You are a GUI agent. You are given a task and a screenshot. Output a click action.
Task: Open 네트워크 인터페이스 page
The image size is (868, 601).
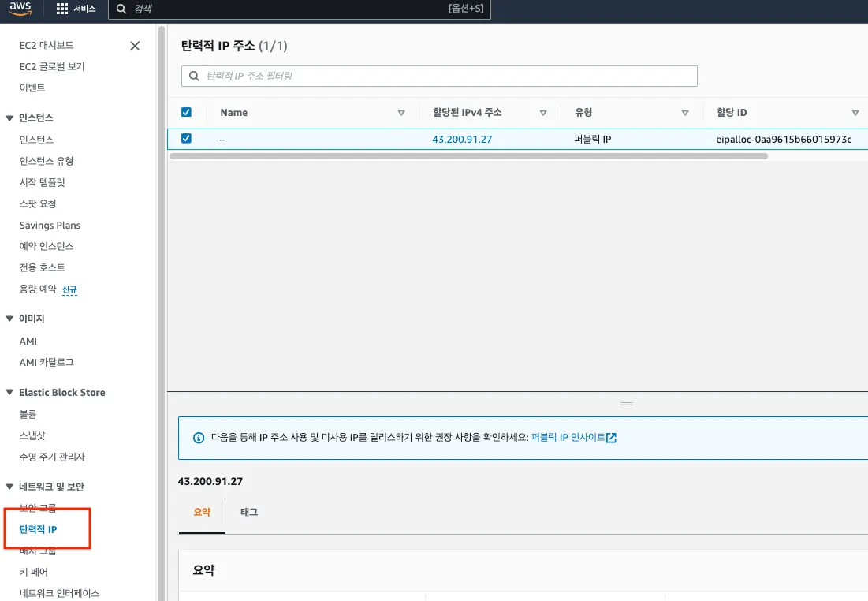[59, 593]
